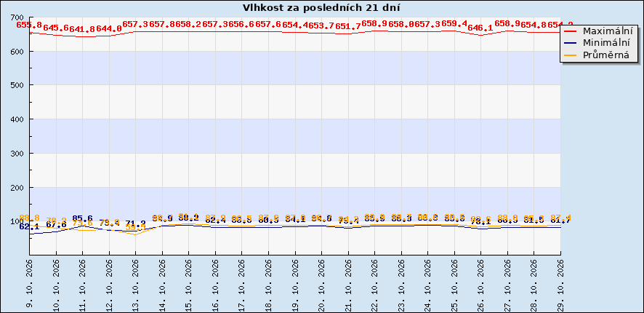Click the minimum value label 71.2
The width and height of the screenshot is (644, 313).
tap(135, 223)
